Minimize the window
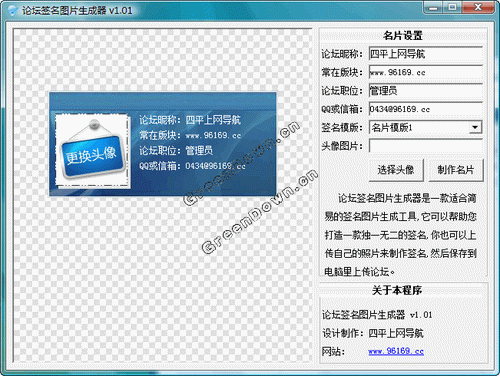Screen dimensions: 500x376 (x=433, y=7)
